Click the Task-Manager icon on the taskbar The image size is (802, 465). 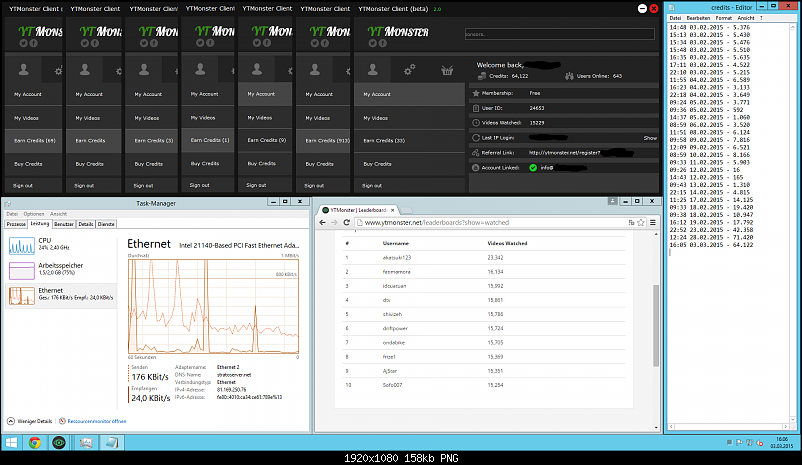point(85,442)
